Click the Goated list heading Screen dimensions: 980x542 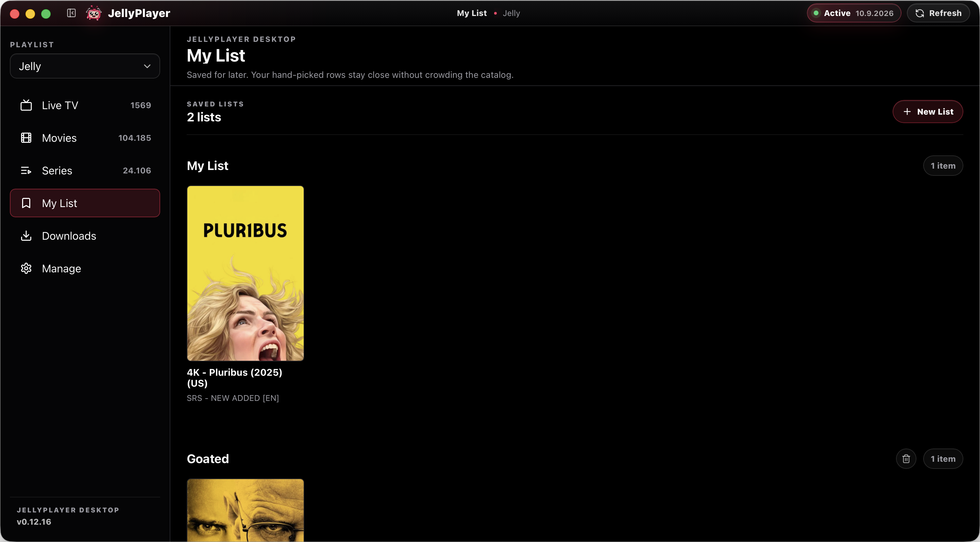point(208,459)
